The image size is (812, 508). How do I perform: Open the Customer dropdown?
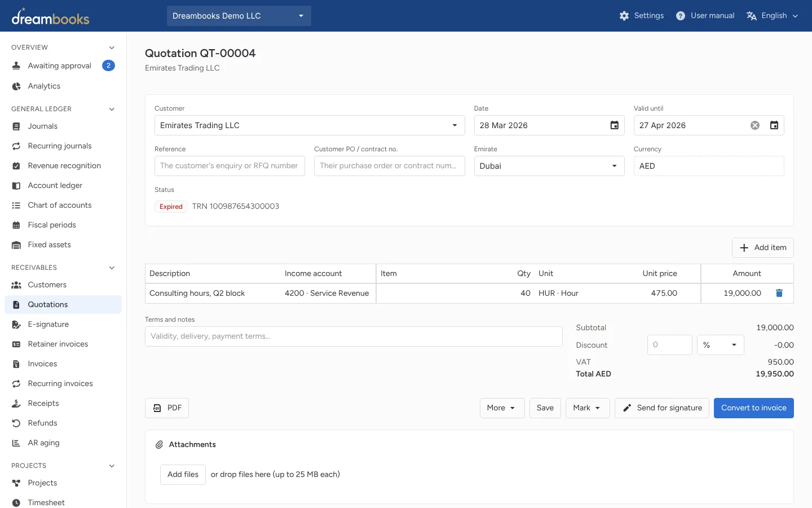click(x=310, y=125)
